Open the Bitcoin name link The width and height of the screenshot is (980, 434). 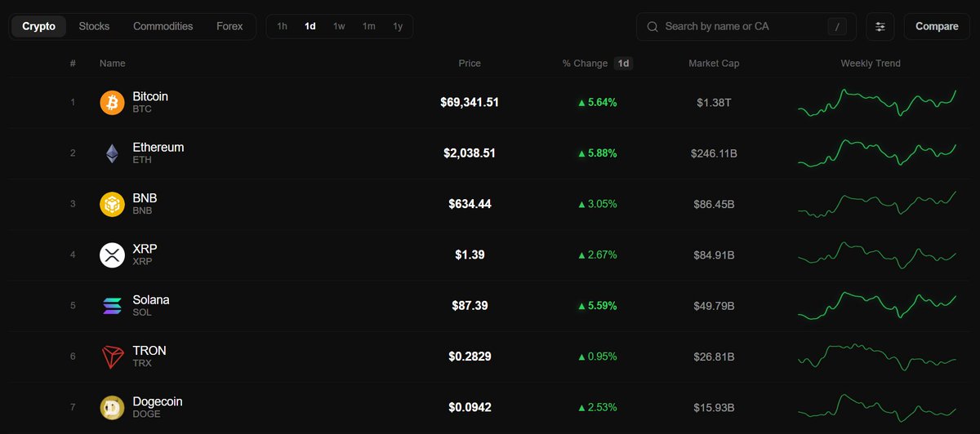tap(150, 96)
